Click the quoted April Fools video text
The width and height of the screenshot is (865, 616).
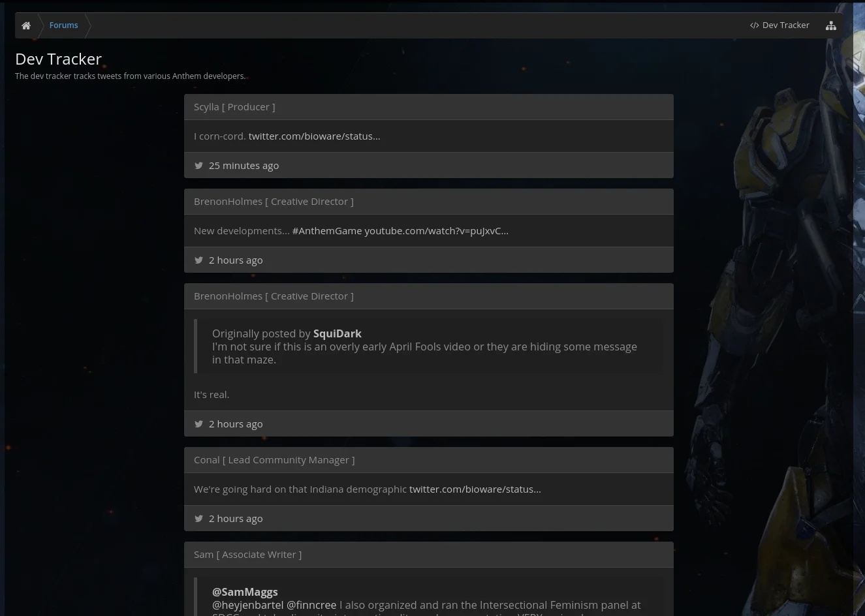click(x=424, y=353)
